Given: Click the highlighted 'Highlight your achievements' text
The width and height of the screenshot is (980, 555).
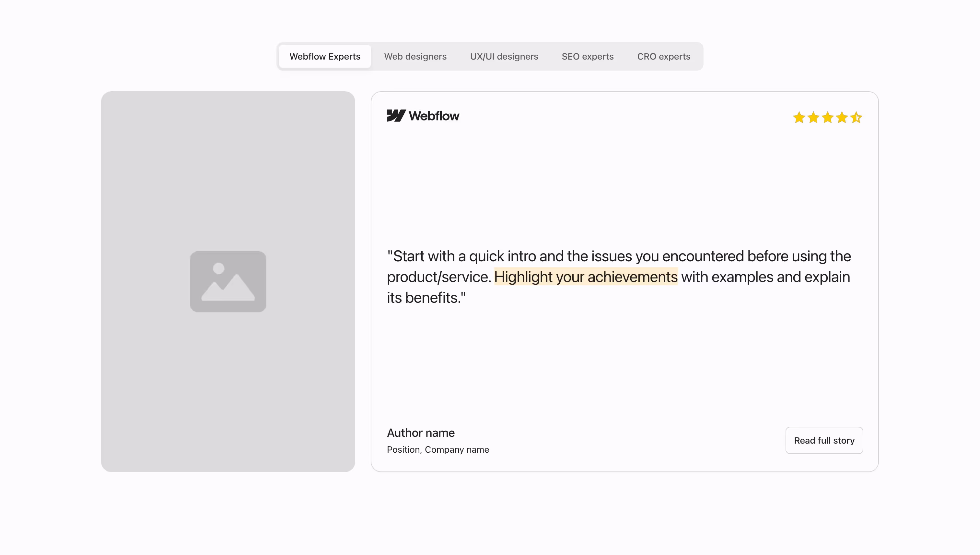Looking at the screenshot, I should [x=586, y=277].
